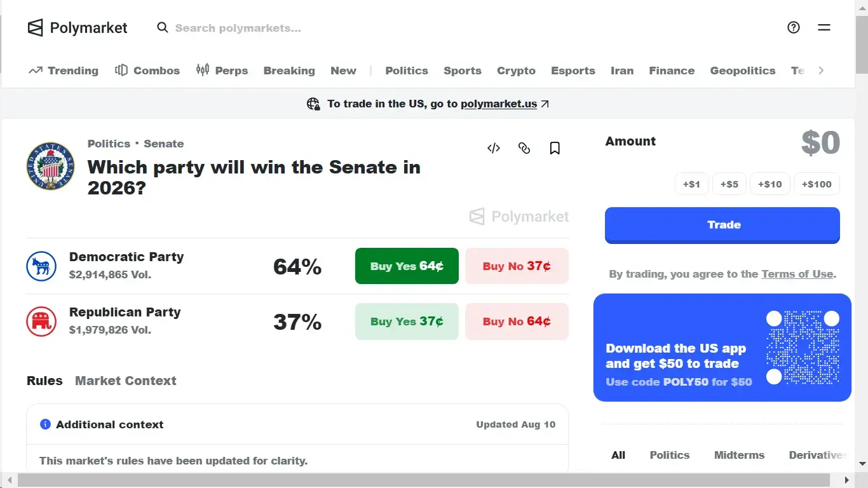Select the Midterms filter tab
This screenshot has width=868, height=488.
click(x=739, y=455)
